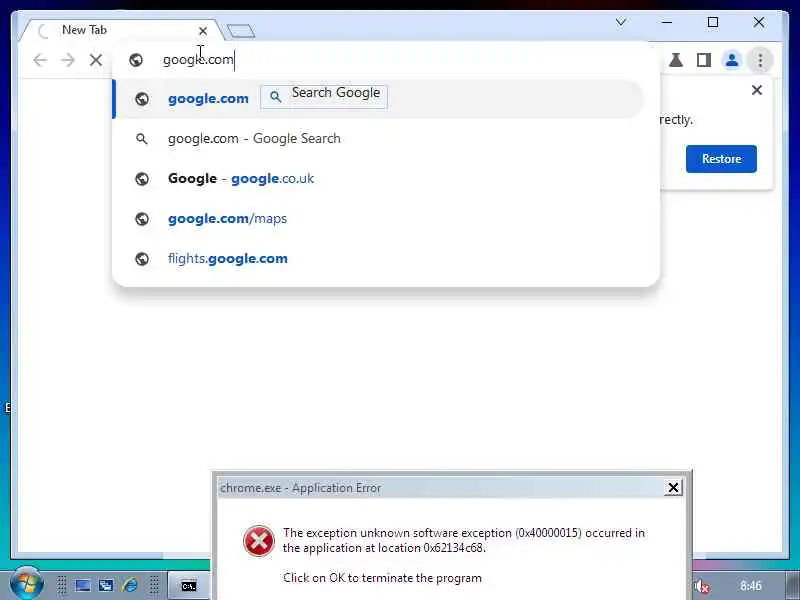Click the red error icon in dialog
Viewport: 800px width, 600px height.
click(259, 541)
